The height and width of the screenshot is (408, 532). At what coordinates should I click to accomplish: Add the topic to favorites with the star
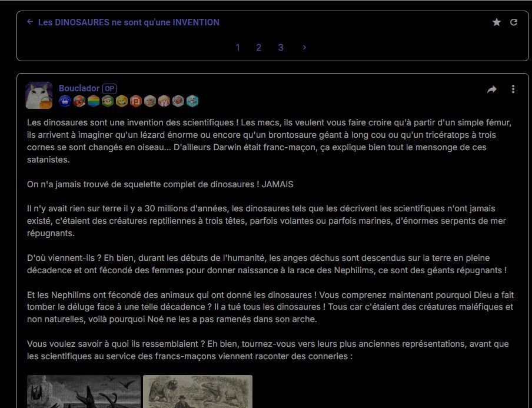[496, 22]
